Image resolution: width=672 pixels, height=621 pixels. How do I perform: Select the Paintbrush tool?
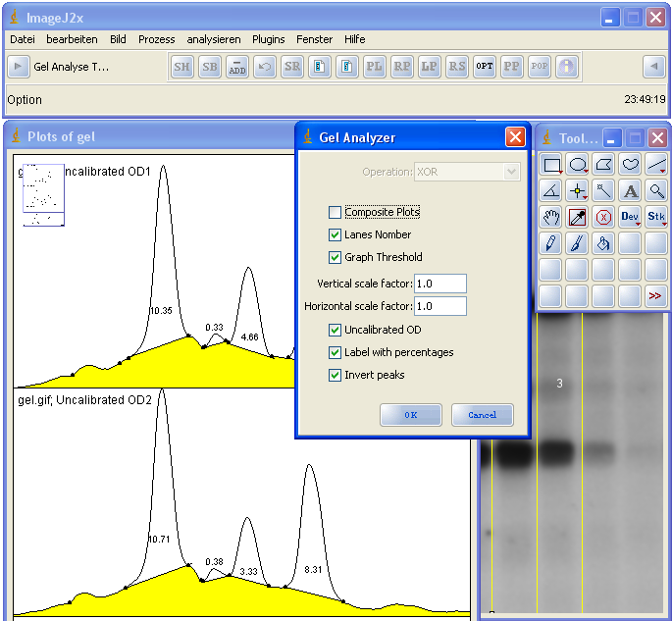[x=578, y=243]
